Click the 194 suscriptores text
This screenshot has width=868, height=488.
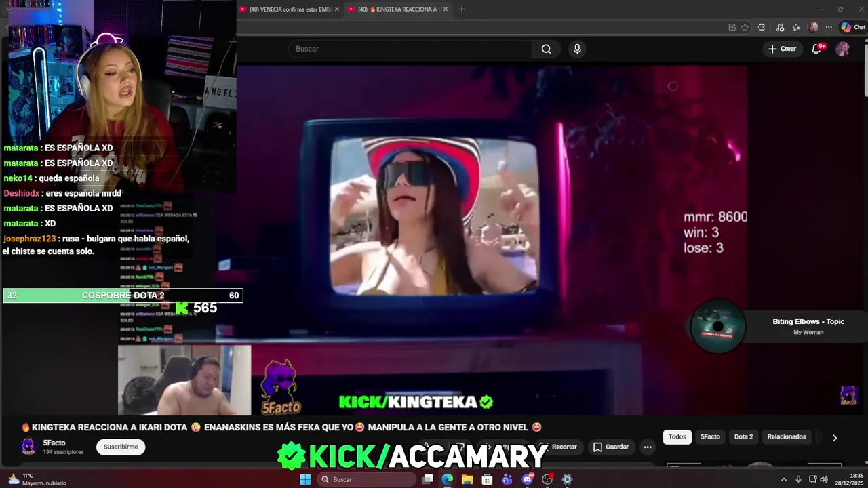63,451
